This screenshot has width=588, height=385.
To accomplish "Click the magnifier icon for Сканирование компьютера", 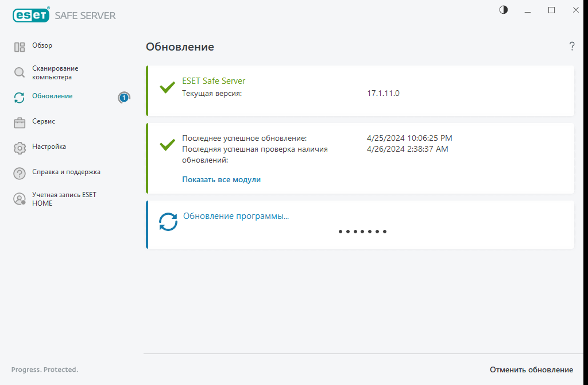I will click(x=20, y=72).
